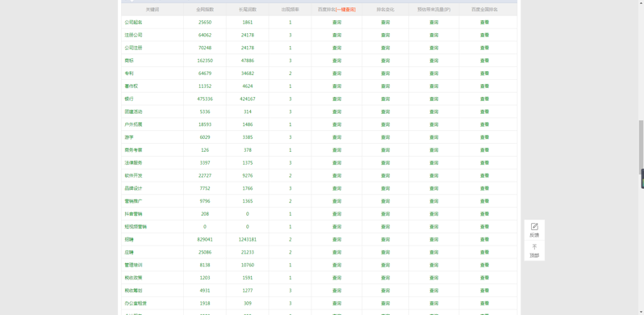
Task: Open keyword link 办公室租赁
Action: click(x=136, y=303)
